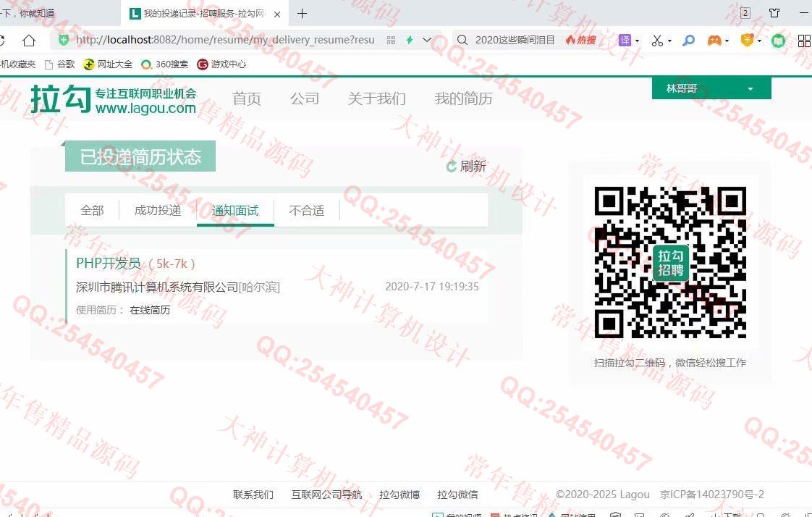Select the 全部 tab

pos(92,210)
